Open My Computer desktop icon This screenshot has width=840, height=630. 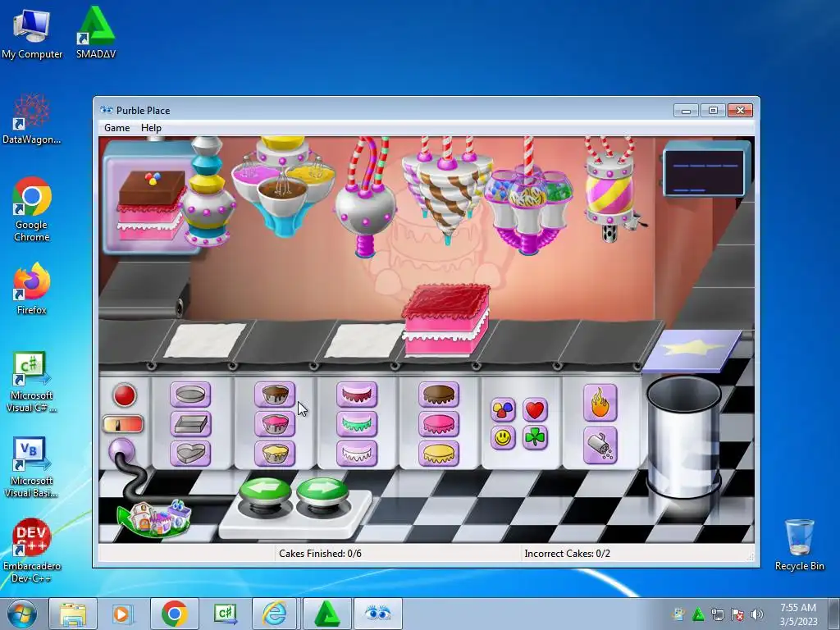coord(32,34)
